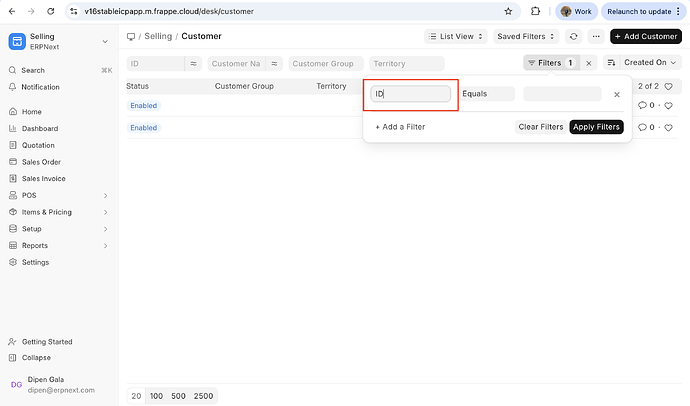Click the heart icon in list header

(x=669, y=86)
